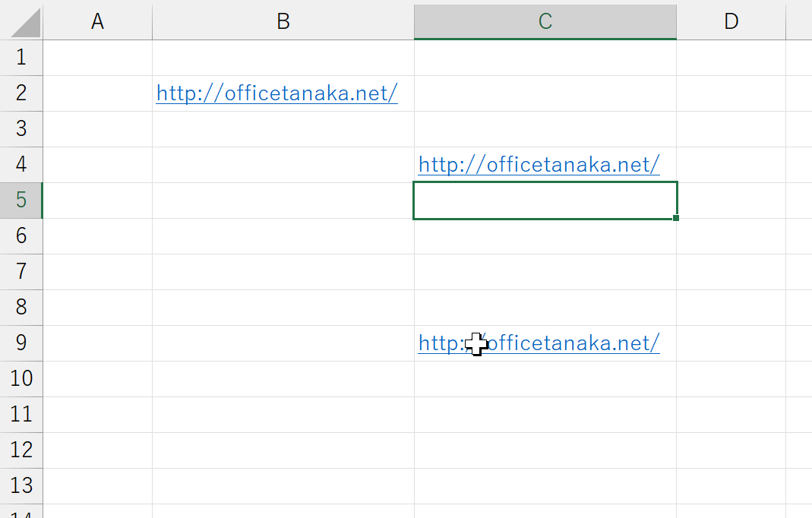Open the hyperlink in cell C4
This screenshot has height=518, width=812.
(539, 165)
